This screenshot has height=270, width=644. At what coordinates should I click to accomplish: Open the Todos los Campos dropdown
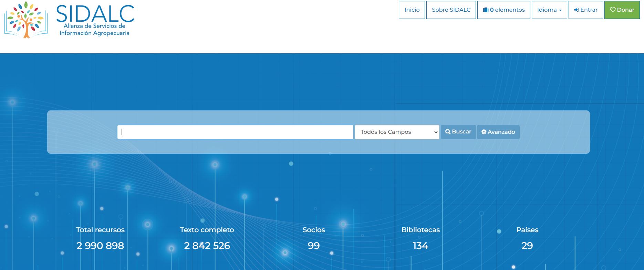point(397,132)
